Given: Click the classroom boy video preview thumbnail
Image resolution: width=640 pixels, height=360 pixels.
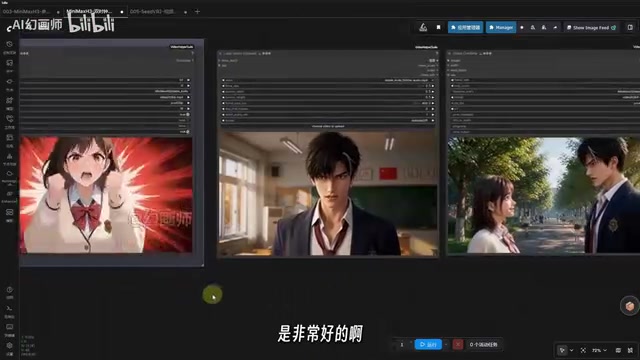Looking at the screenshot, I should click(328, 194).
